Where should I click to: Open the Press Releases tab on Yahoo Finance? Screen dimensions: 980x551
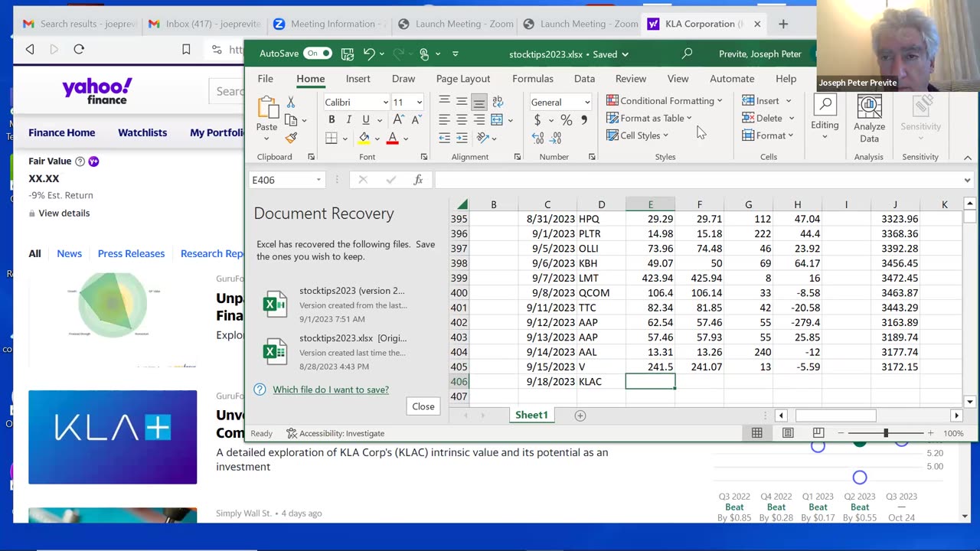pyautogui.click(x=131, y=253)
